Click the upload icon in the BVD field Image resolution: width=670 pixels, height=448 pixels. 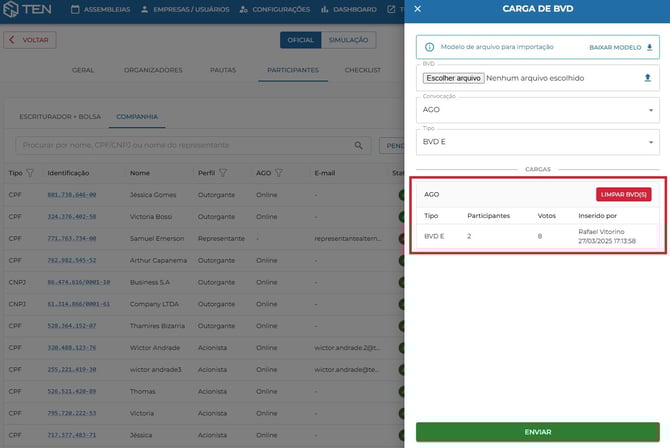coord(648,78)
